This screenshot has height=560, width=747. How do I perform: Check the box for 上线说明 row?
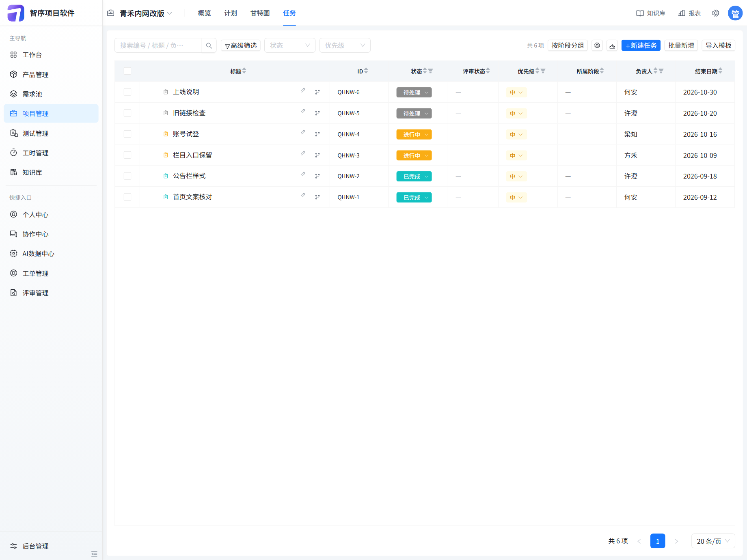pyautogui.click(x=127, y=92)
